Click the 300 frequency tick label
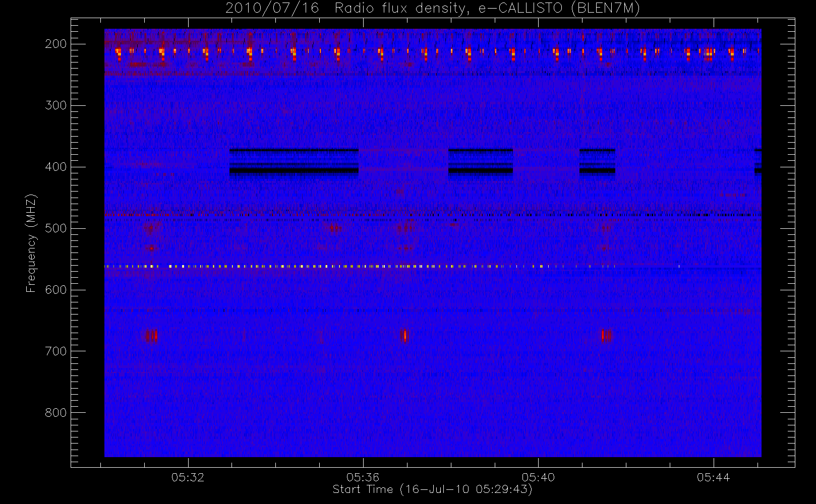The image size is (816, 504). [56, 105]
